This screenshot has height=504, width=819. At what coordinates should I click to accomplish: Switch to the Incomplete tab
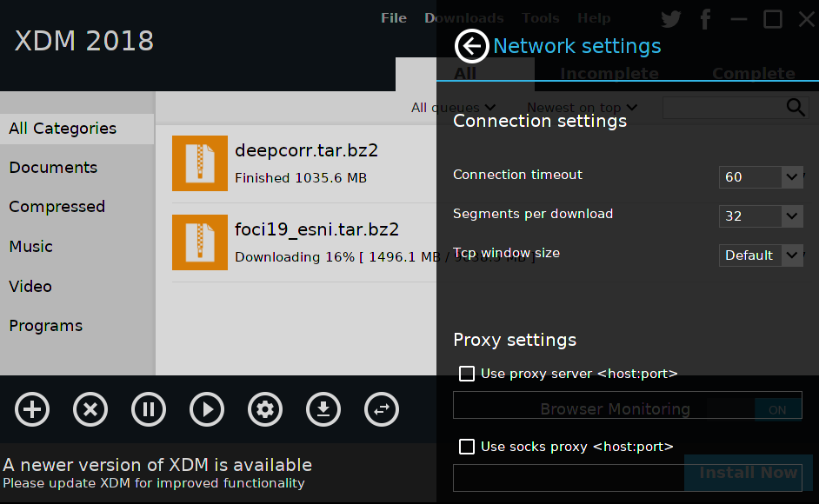click(609, 73)
